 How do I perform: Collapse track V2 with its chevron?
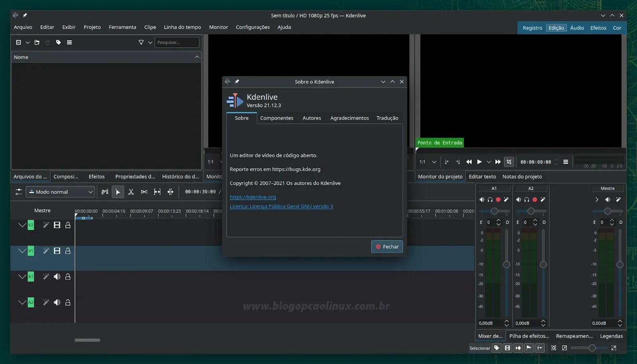pos(22,225)
